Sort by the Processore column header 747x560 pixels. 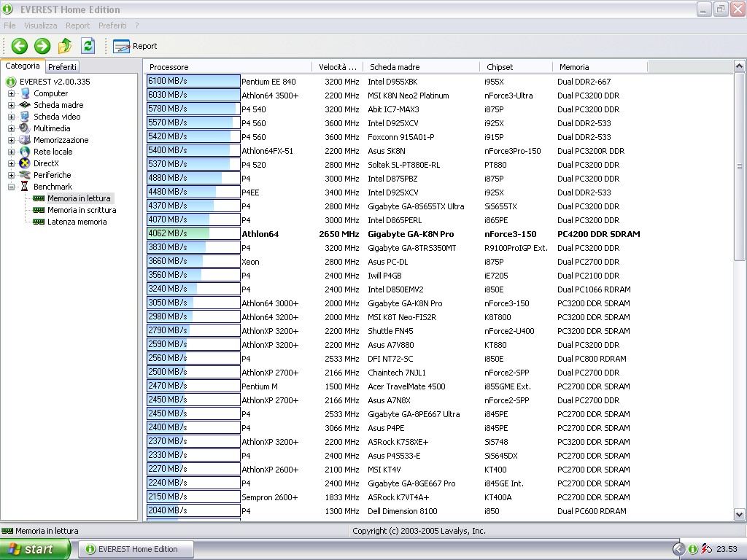[x=228, y=67]
